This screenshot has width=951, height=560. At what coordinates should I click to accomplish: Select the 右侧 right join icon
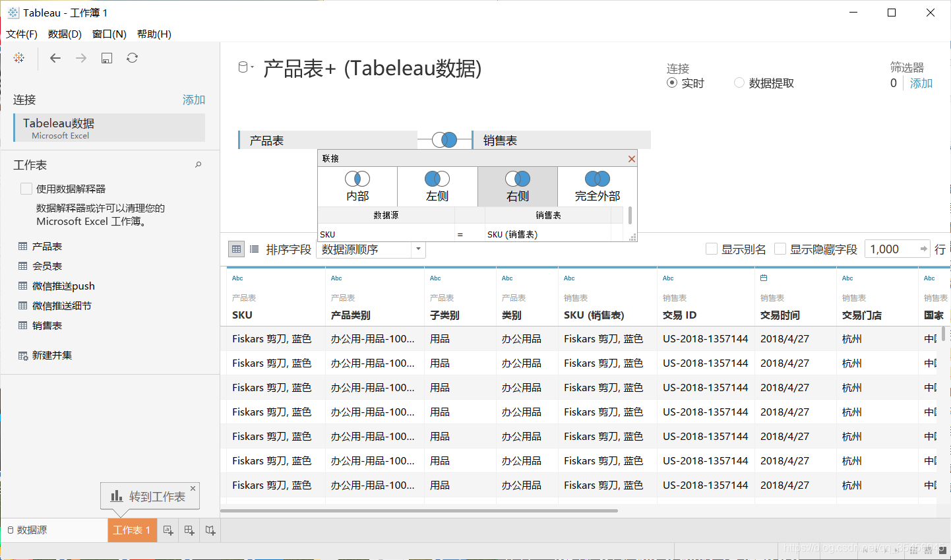[518, 179]
